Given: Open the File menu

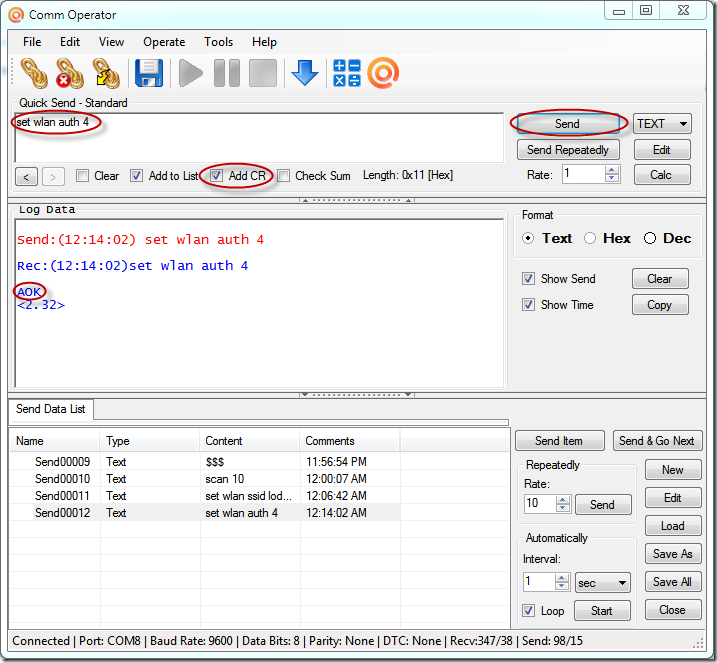Looking at the screenshot, I should click(x=32, y=42).
